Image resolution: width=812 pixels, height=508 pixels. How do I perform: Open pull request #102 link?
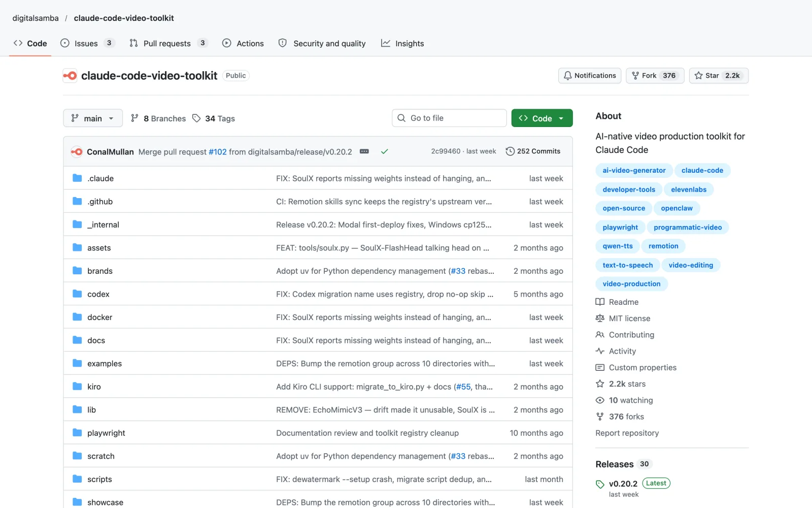pyautogui.click(x=218, y=152)
